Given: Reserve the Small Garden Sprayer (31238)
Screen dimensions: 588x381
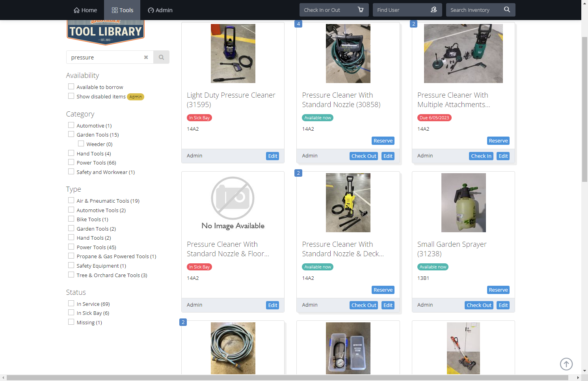Looking at the screenshot, I should click(498, 290).
